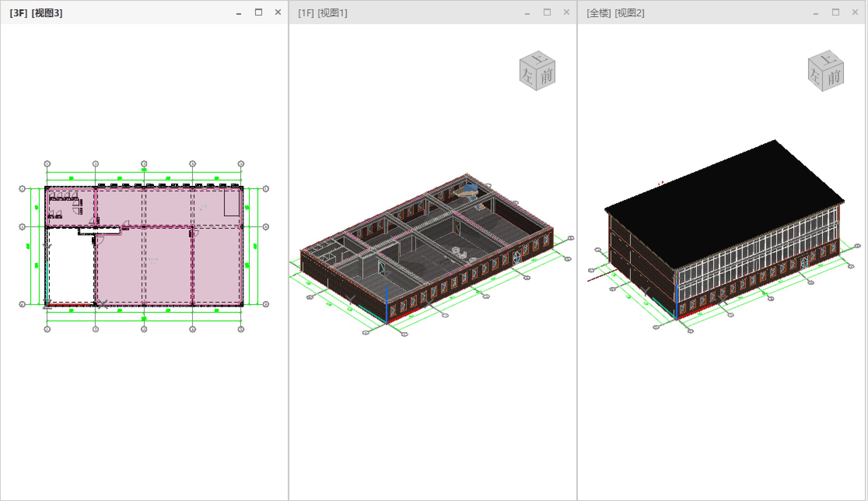Screen dimensions: 868x501
Task: Click the 前 face of 视图1 view cube
Action: pos(546,76)
